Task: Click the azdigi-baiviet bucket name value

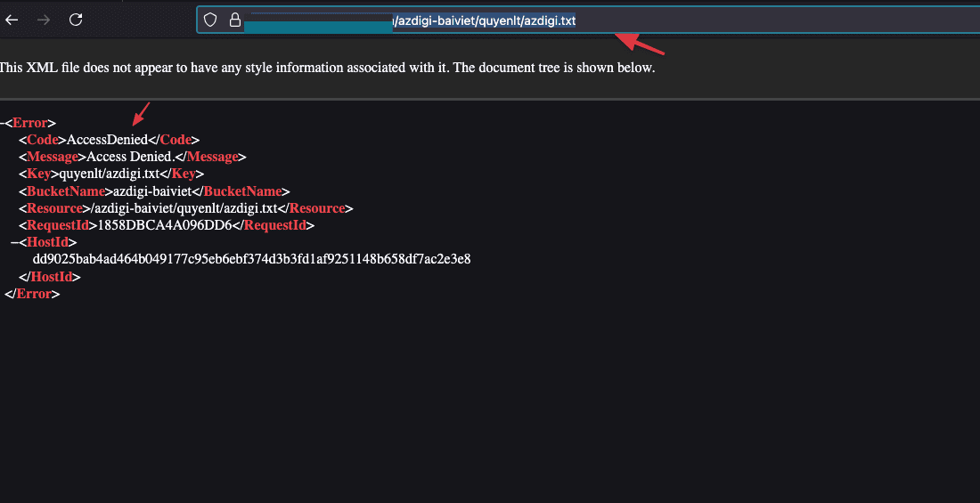Action: tap(151, 191)
